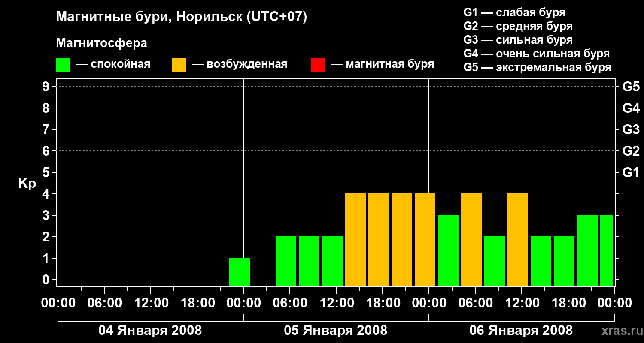Viewport: 644px width, 343px height.
Task: Click the right-axis 'G4' level label
Action: (x=631, y=108)
